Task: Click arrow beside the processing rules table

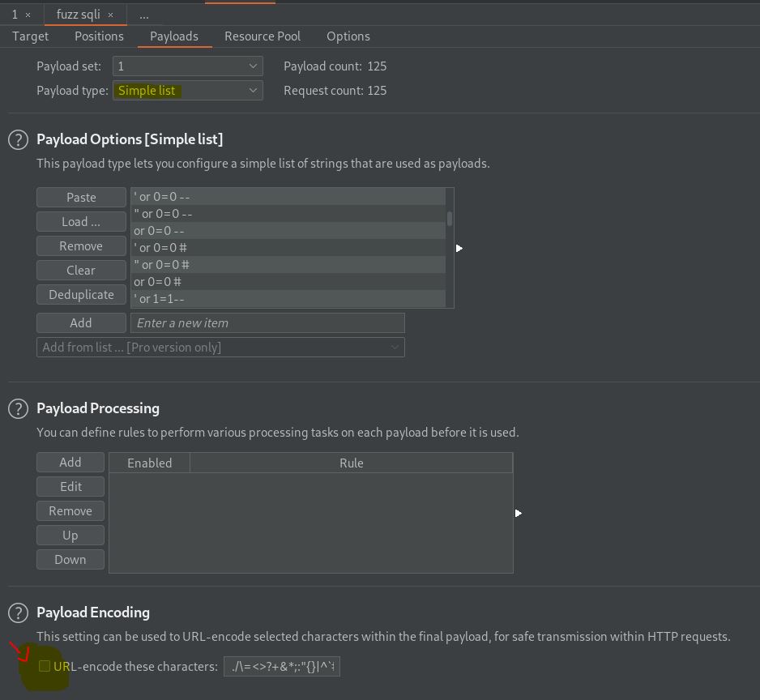Action: click(518, 513)
